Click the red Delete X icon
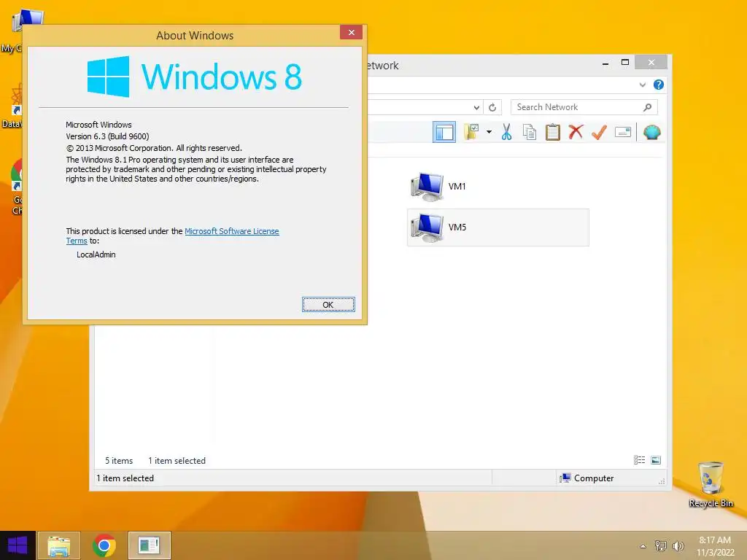The image size is (747, 560). (576, 131)
